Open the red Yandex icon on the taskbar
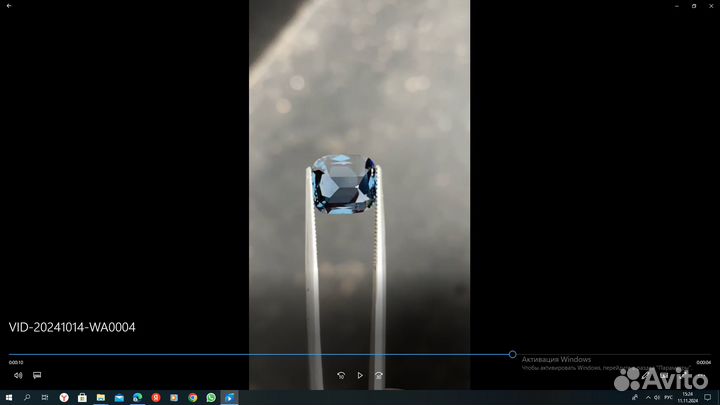Image resolution: width=720 pixels, height=405 pixels. (x=156, y=398)
